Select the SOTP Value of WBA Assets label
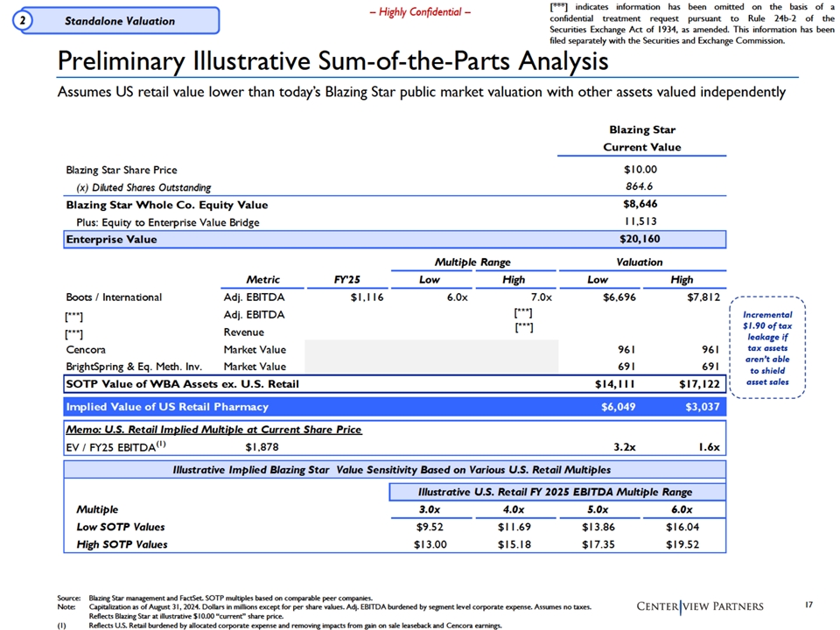 pyautogui.click(x=182, y=384)
